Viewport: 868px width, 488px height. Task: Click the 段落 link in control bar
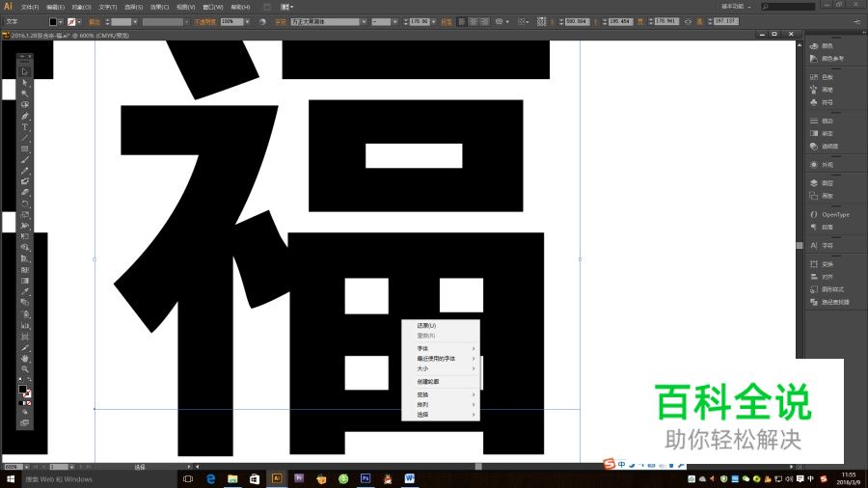[x=447, y=22]
